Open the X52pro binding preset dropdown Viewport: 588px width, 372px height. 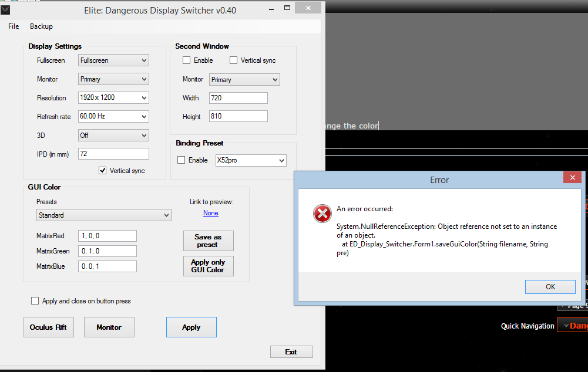(x=251, y=160)
